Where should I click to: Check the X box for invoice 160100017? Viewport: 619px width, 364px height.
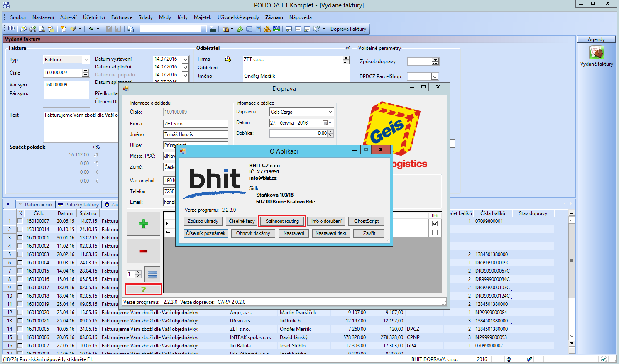tap(20, 288)
